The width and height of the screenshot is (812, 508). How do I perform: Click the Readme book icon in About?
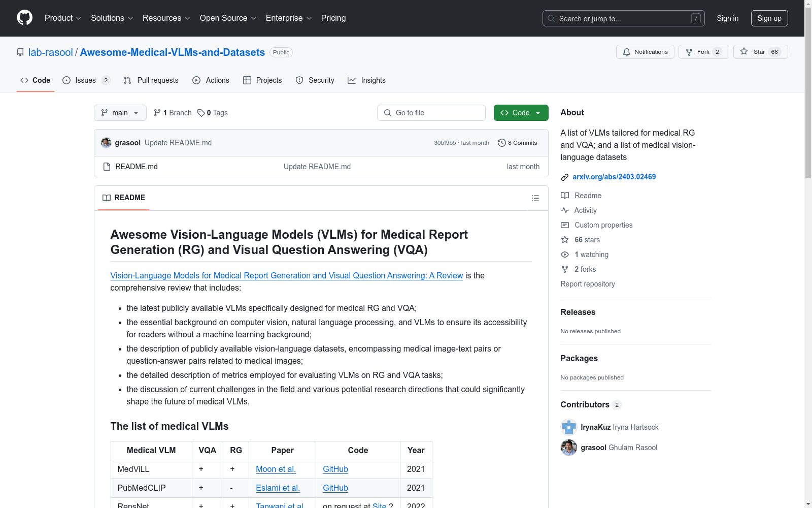tap(565, 196)
